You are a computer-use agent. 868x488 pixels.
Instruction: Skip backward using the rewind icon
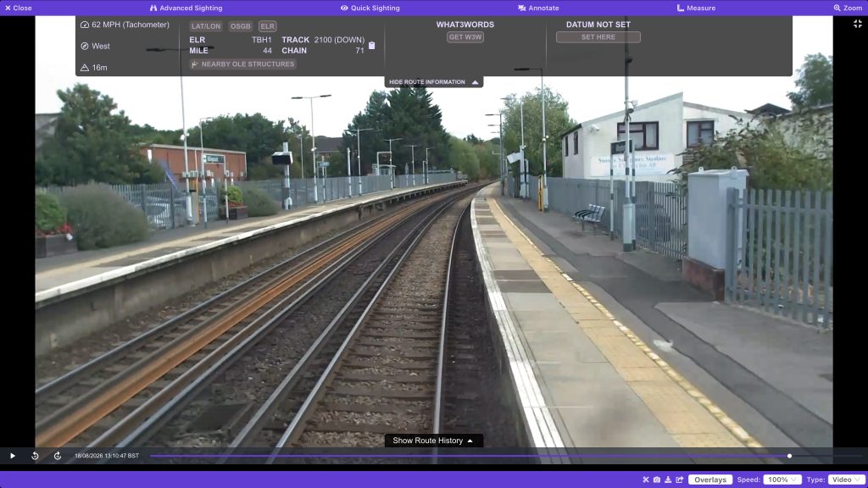(x=35, y=456)
